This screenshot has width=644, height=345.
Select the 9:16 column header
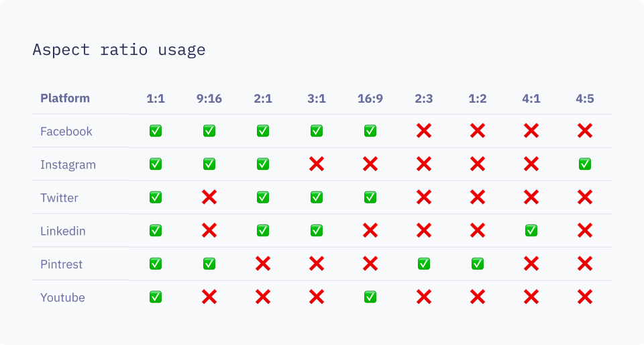pos(209,99)
